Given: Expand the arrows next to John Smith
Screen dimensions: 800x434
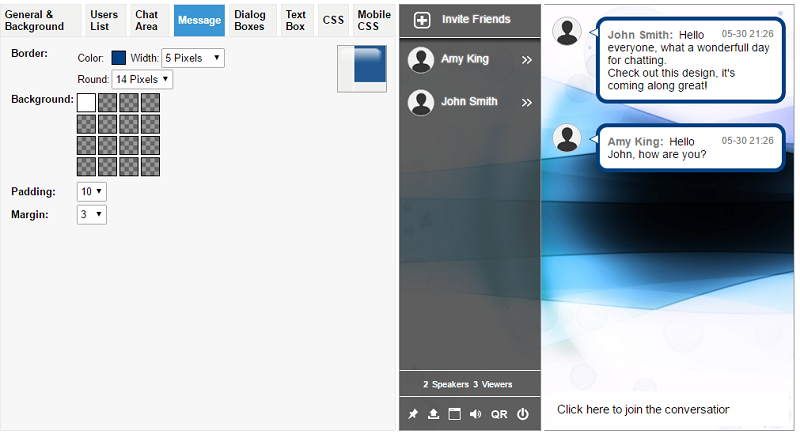Looking at the screenshot, I should [526, 102].
